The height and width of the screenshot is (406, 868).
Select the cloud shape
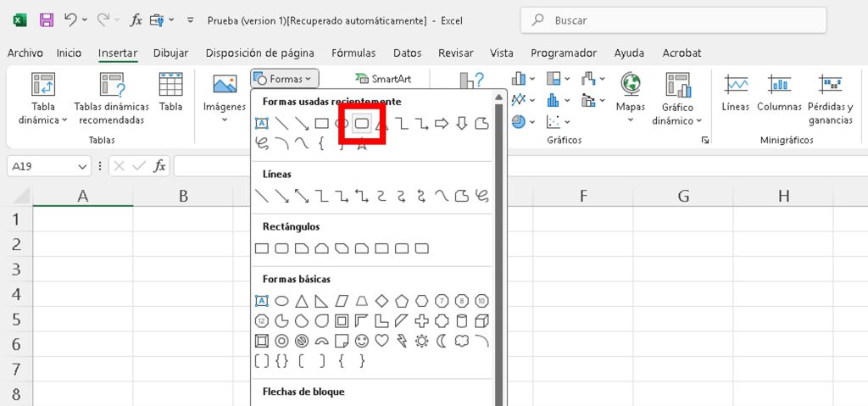(462, 341)
